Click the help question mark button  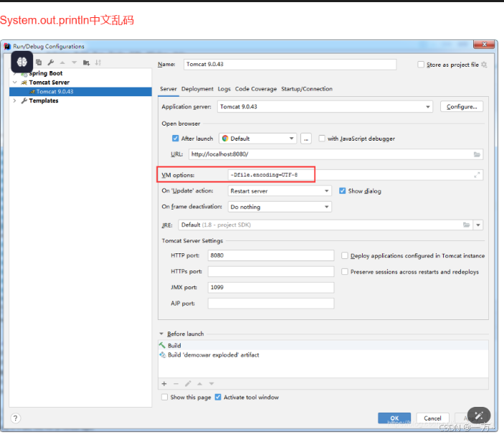(16, 418)
